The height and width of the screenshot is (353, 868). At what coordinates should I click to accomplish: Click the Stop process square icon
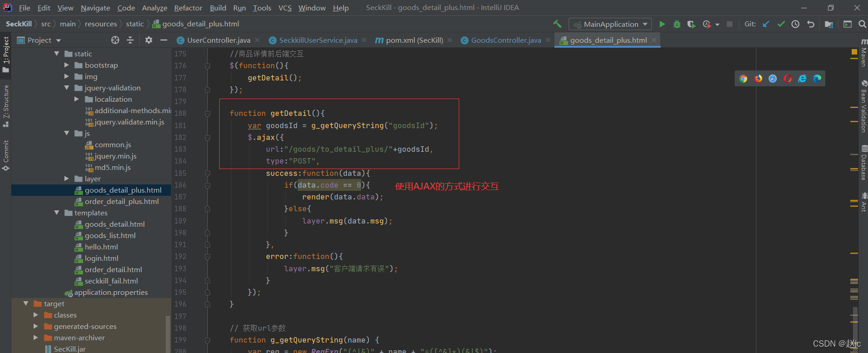730,24
